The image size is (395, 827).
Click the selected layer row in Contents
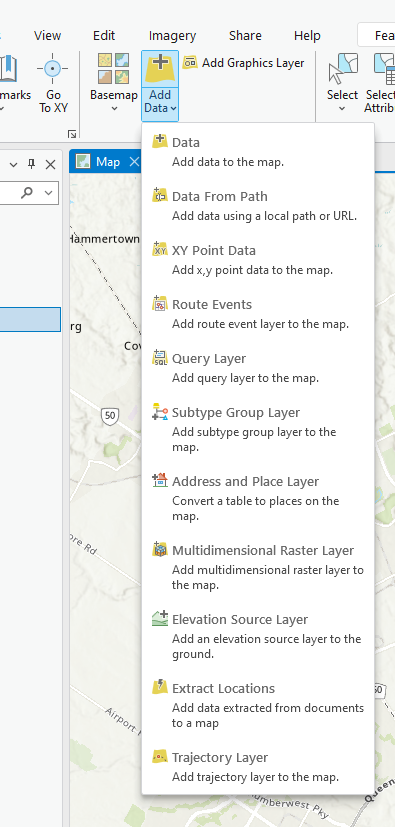30,320
